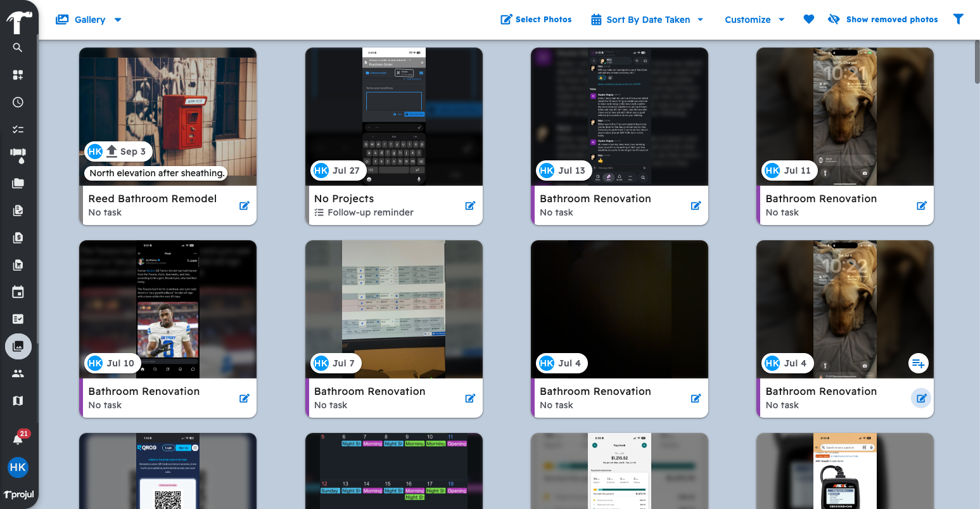This screenshot has height=509, width=980.
Task: Edit the Jul 11 Bathroom Renovation photo
Action: point(922,205)
